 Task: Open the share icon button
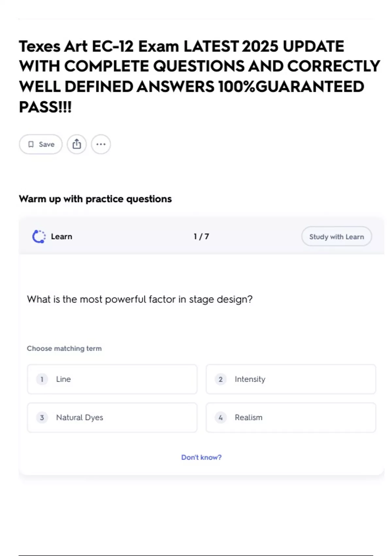[77, 144]
